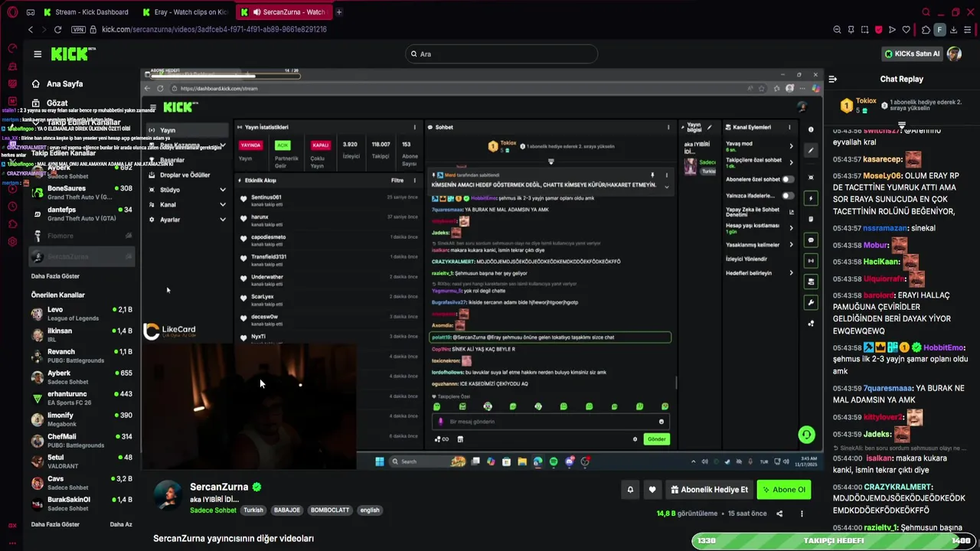Click the BOMBOCLATT tag
980x551 pixels.
(x=330, y=510)
